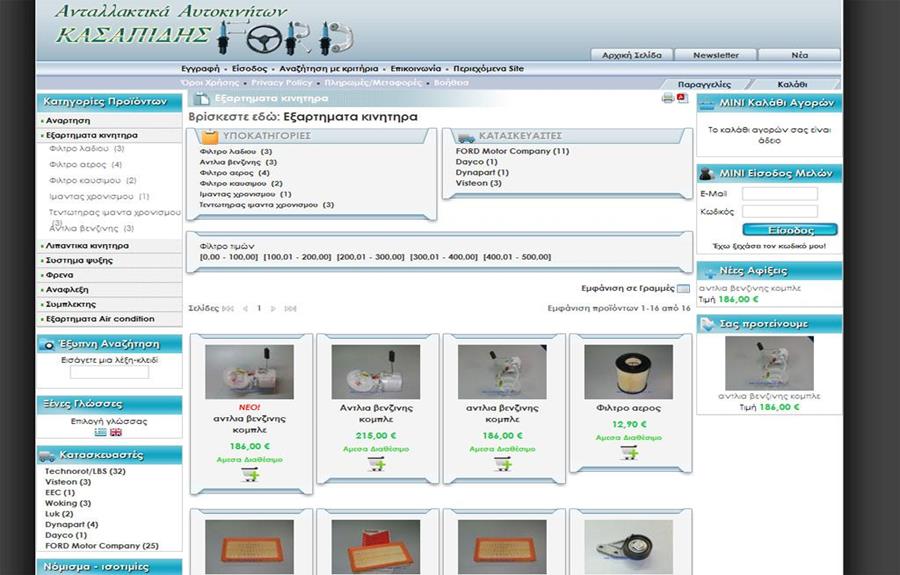This screenshot has width=900, height=575.
Task: Open Επικοινωνία menu item
Action: [x=416, y=68]
